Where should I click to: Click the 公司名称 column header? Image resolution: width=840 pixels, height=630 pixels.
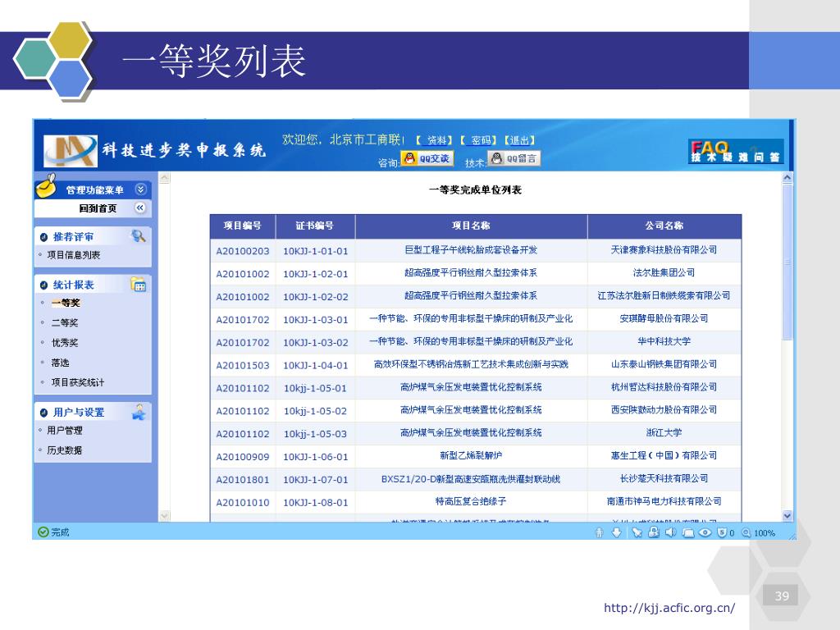click(x=664, y=226)
